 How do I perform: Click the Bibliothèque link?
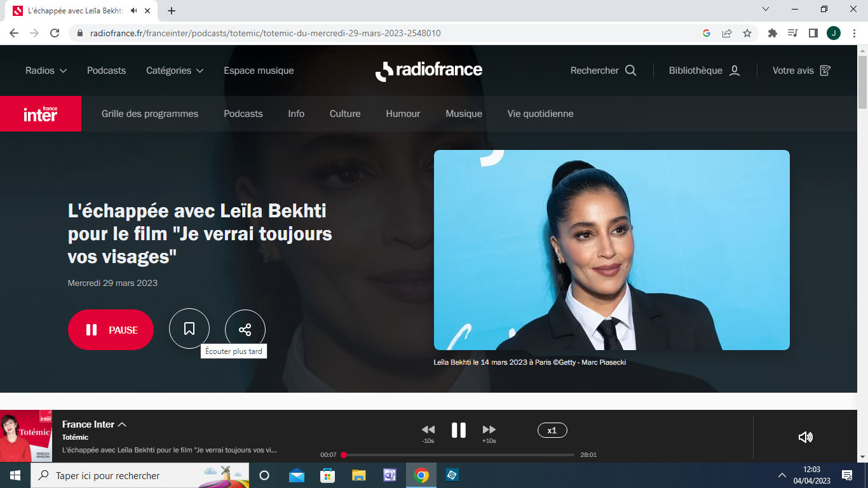(x=695, y=71)
